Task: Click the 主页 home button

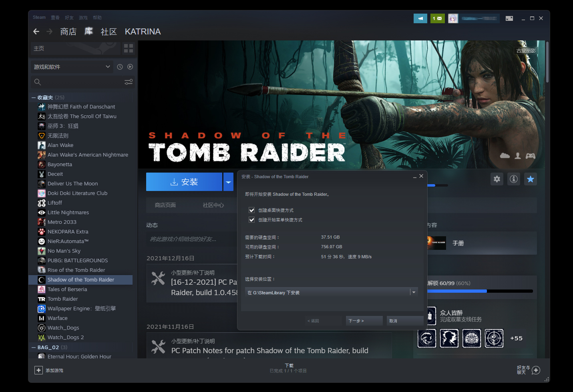Action: point(76,48)
